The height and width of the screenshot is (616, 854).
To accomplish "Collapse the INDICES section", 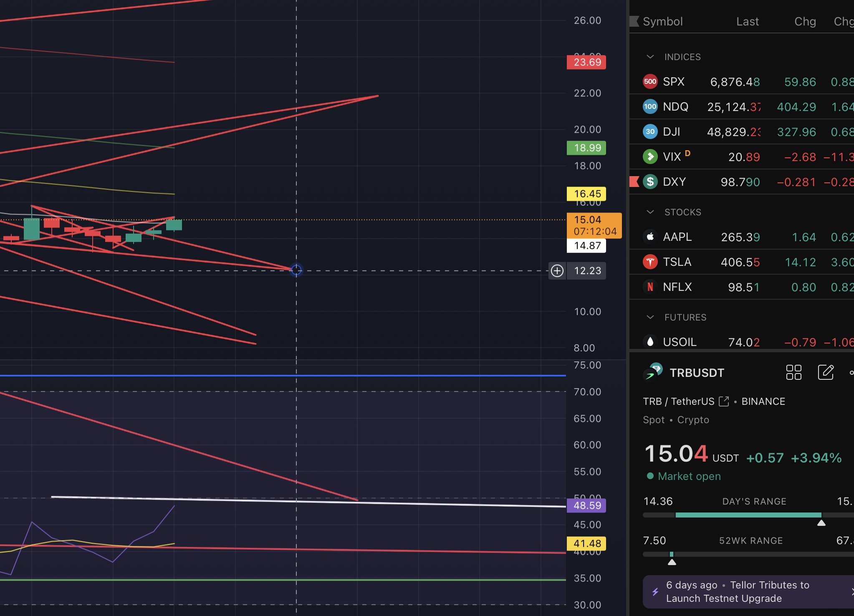I will click(x=650, y=57).
